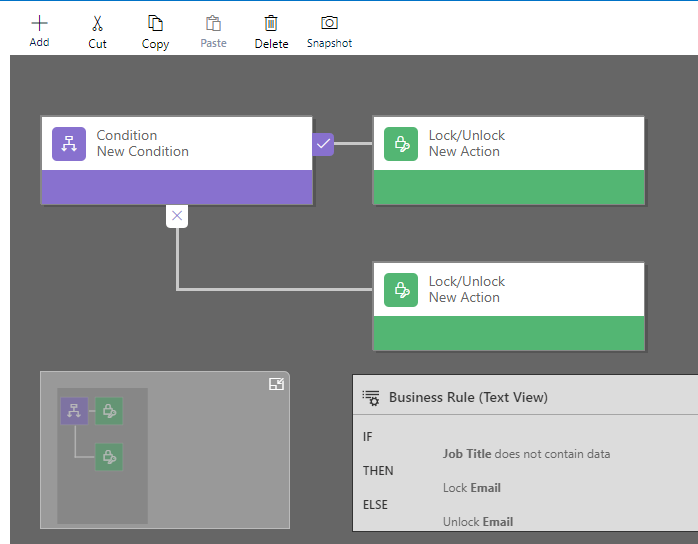Click the Cut scissors icon
Image resolution: width=698 pixels, height=544 pixels.
coord(97,23)
